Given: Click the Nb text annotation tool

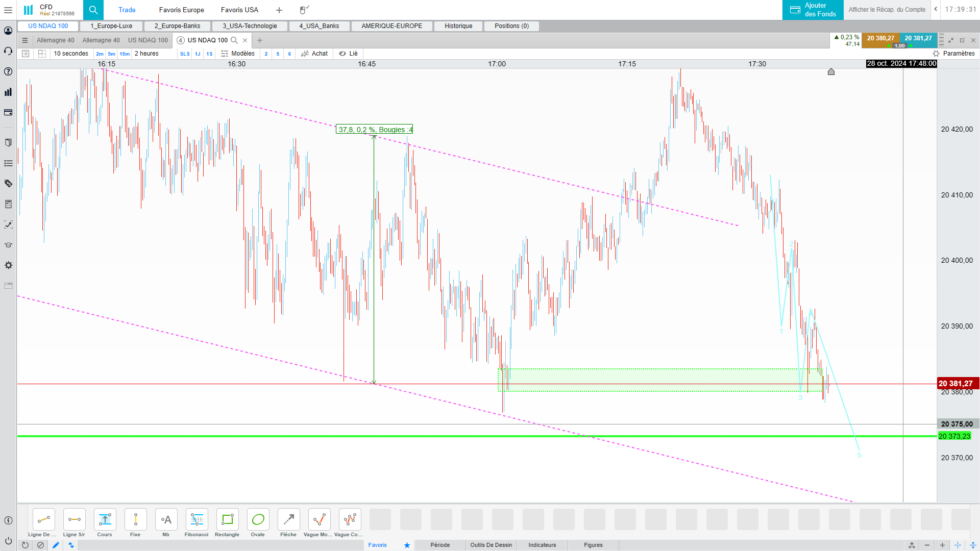Looking at the screenshot, I should 166,520.
